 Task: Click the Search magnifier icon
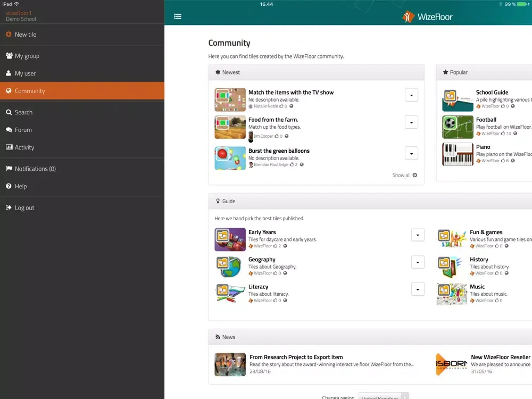pos(9,112)
